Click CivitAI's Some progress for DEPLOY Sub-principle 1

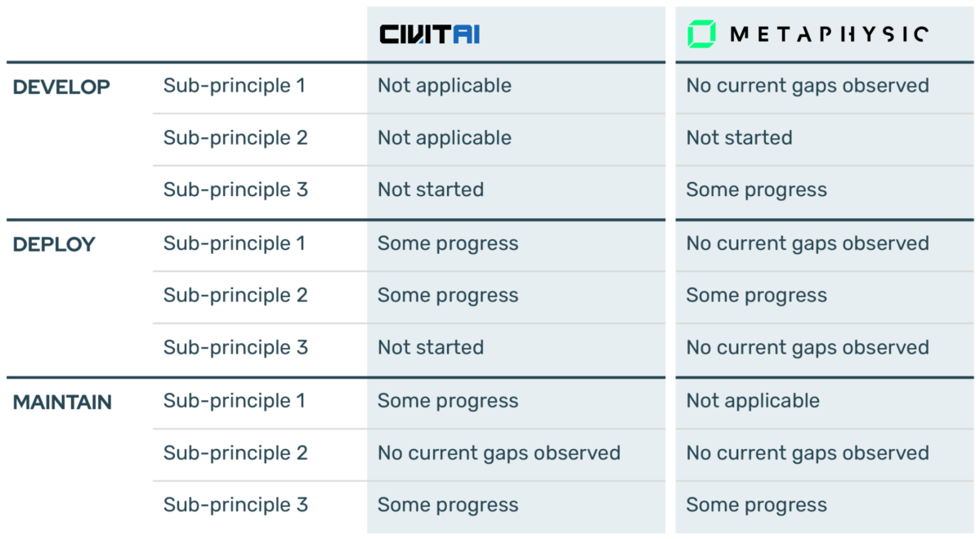pyautogui.click(x=448, y=243)
